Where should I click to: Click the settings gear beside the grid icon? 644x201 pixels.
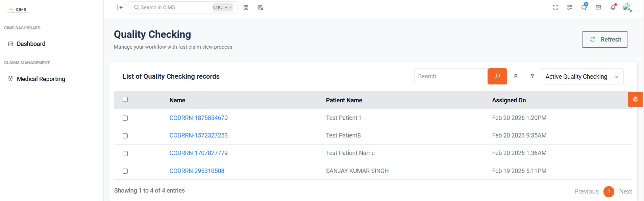(260, 7)
